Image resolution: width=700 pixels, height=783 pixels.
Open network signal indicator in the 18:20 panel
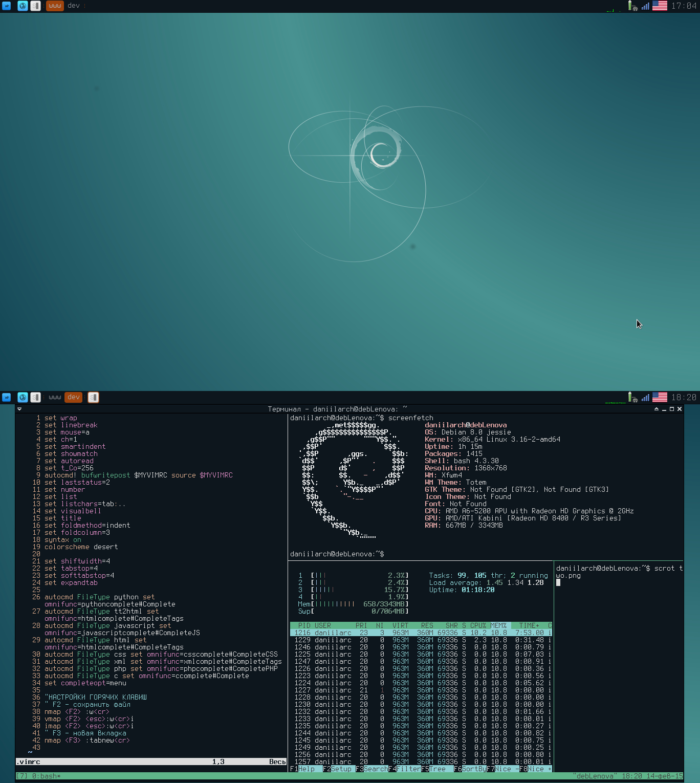[645, 397]
